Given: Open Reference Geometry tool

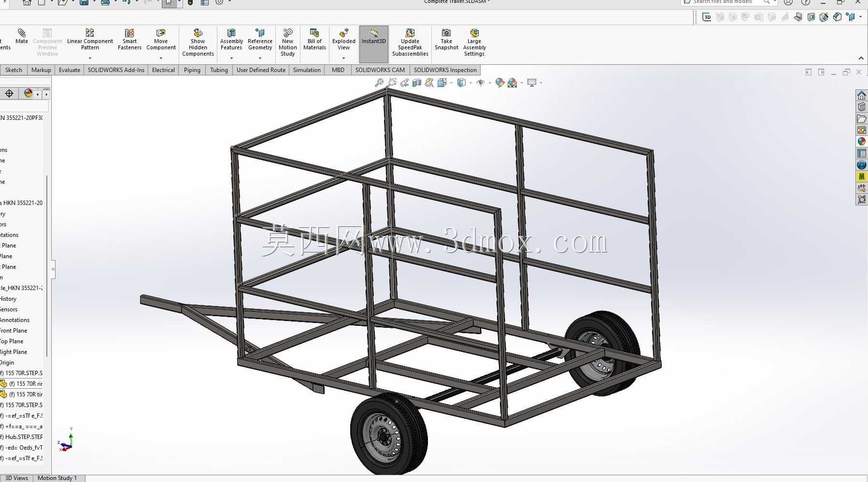Looking at the screenshot, I should pos(260,39).
